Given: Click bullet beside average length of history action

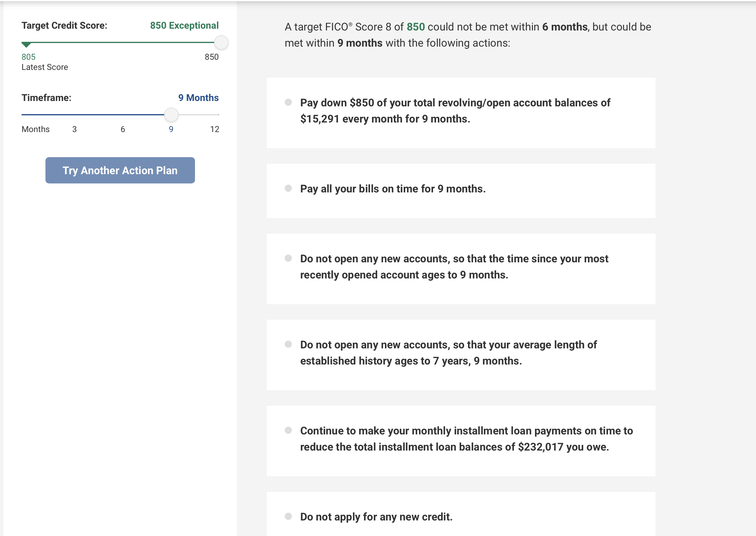Looking at the screenshot, I should (288, 344).
